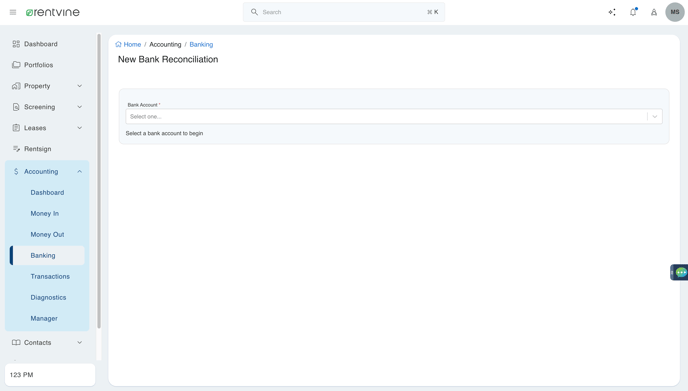The width and height of the screenshot is (688, 391).
Task: Click the Contacts book icon
Action: (x=16, y=343)
